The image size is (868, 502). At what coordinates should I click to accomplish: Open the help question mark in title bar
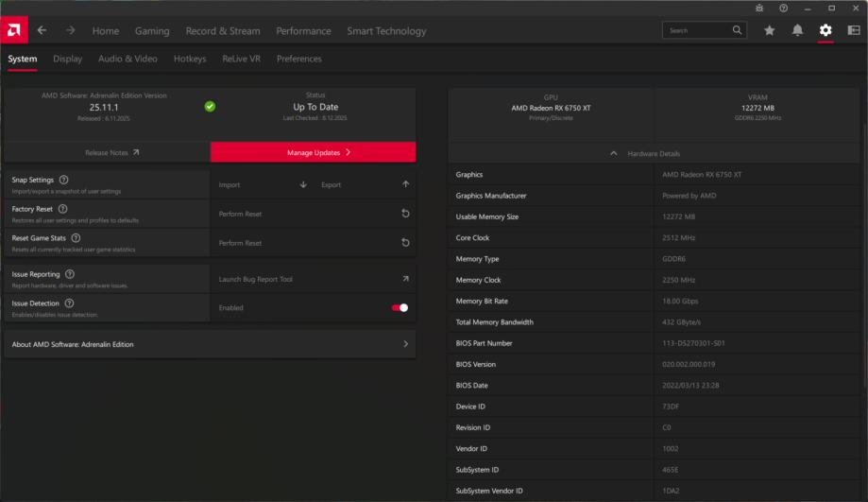[x=783, y=8]
